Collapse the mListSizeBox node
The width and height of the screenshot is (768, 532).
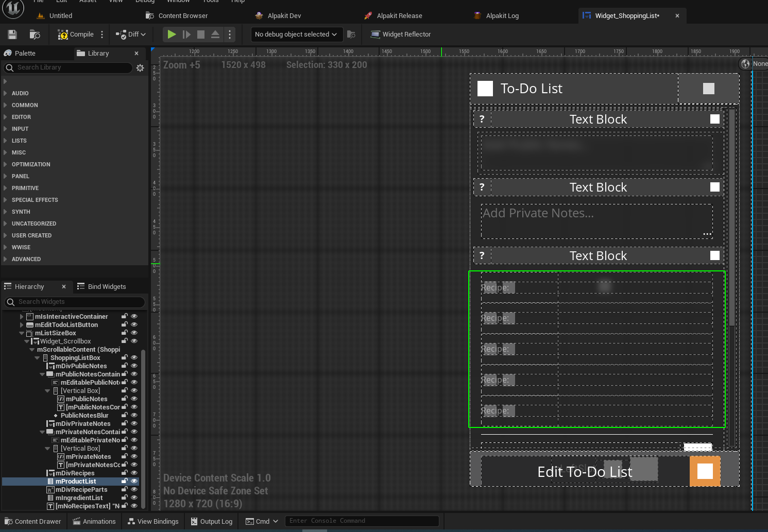[x=22, y=333]
